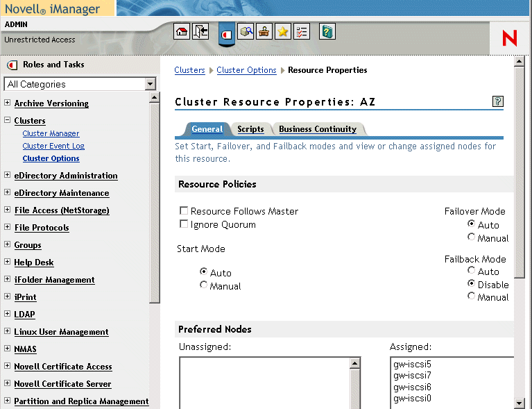Open the Help book icon in toolbar
The image size is (532, 409).
pyautogui.click(x=327, y=31)
